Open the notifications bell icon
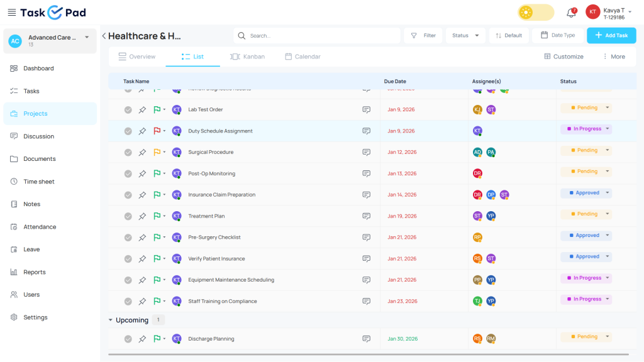This screenshot has width=644, height=362. [571, 13]
